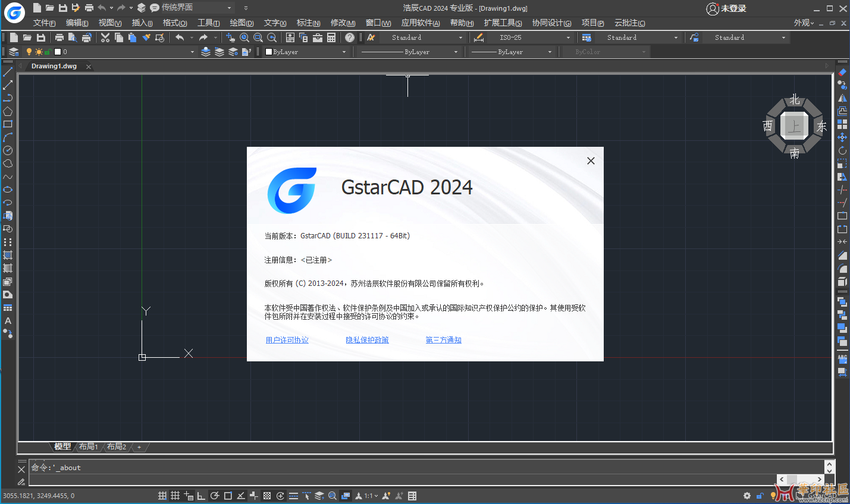Image resolution: width=850 pixels, height=504 pixels.
Task: Open the ByLayer color dropdown
Action: point(344,52)
